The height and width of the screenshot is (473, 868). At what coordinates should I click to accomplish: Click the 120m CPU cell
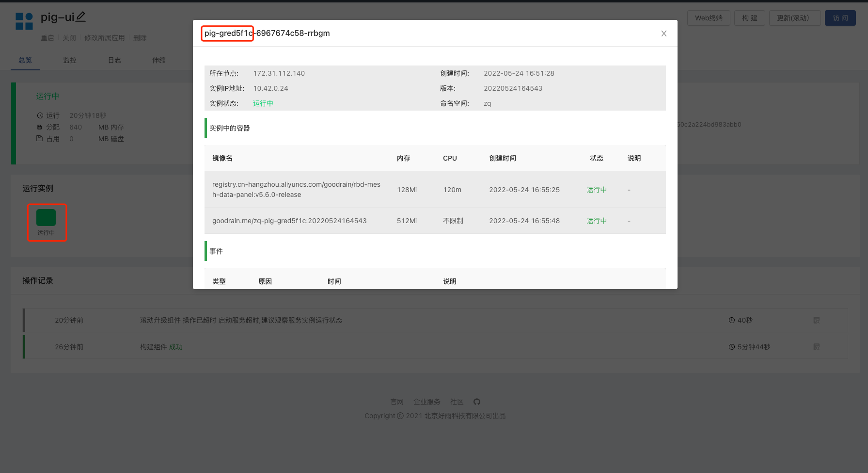452,190
